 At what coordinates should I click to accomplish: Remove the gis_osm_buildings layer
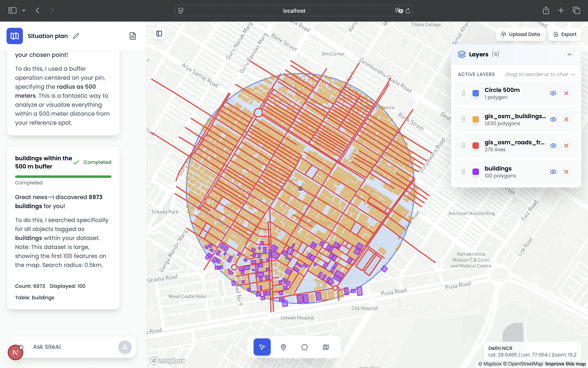(x=566, y=120)
